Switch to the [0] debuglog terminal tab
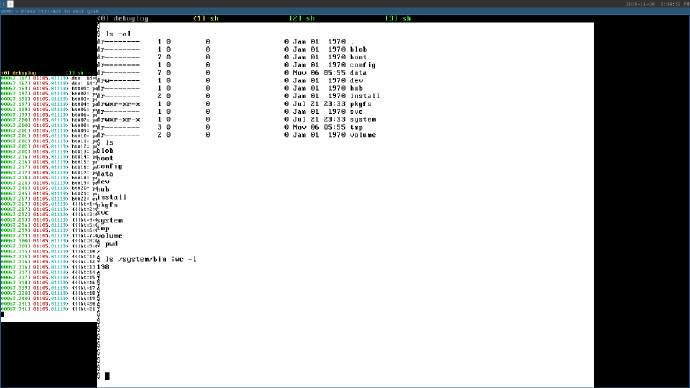Viewport: 690px width, 388px height. (x=123, y=18)
